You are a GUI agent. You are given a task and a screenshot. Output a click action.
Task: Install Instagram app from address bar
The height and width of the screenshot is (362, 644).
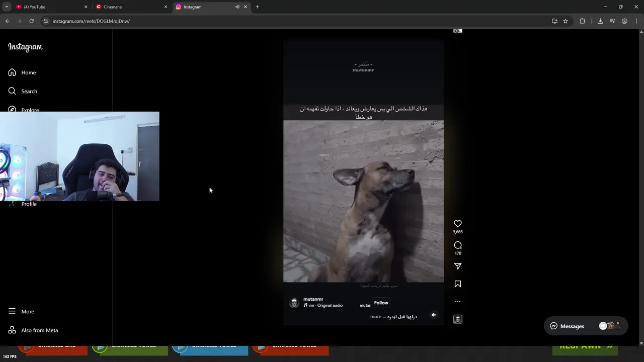pos(554,21)
